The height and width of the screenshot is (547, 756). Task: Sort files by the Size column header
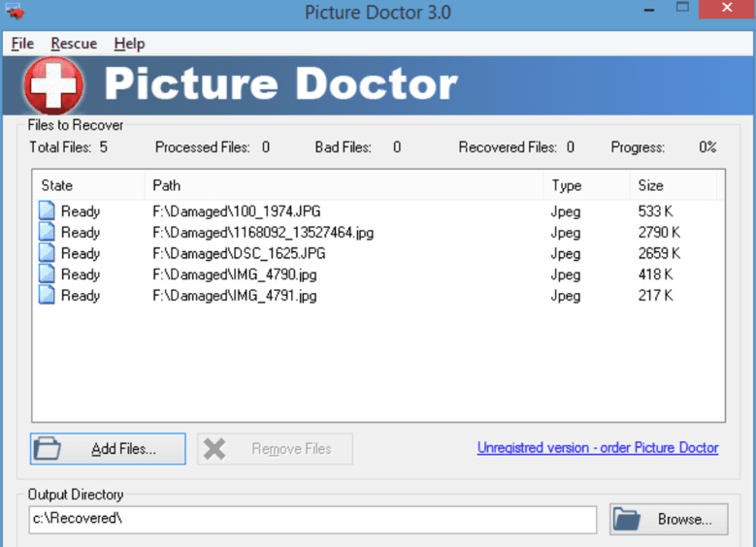674,185
